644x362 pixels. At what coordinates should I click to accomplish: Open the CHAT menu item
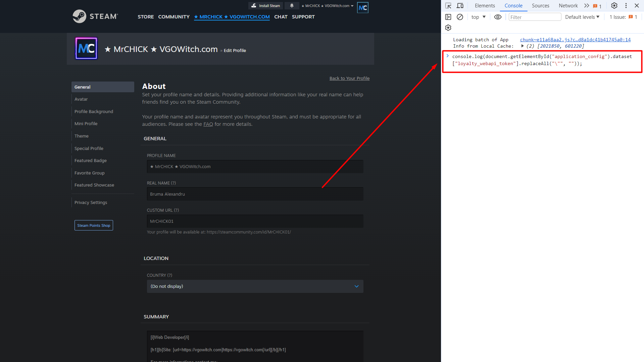(281, 17)
